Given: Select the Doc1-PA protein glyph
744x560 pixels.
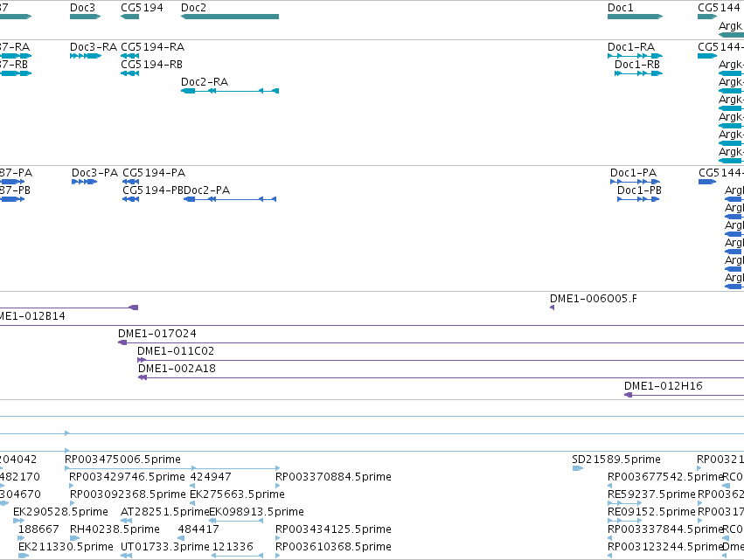Looking at the screenshot, I should (x=635, y=182).
